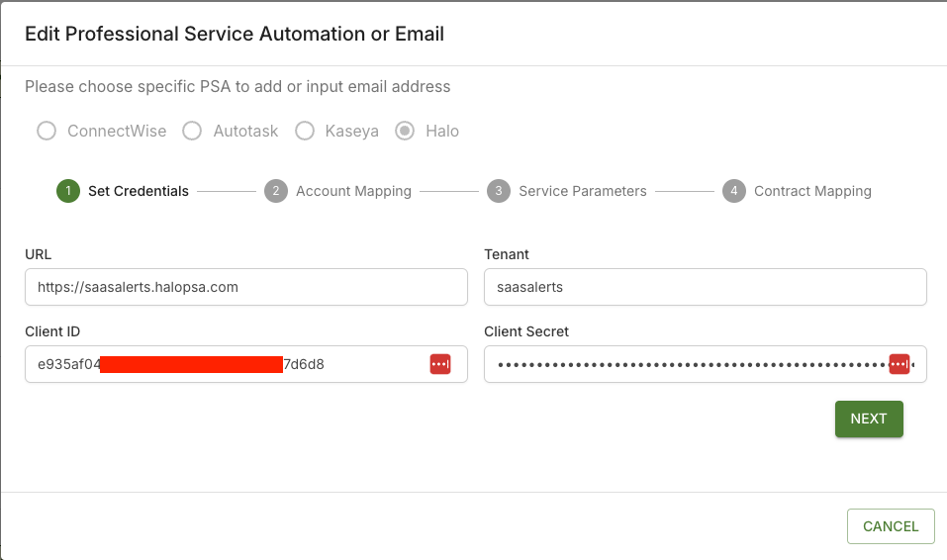This screenshot has height=560, width=947.
Task: Click the CANCEL button
Action: 890,526
